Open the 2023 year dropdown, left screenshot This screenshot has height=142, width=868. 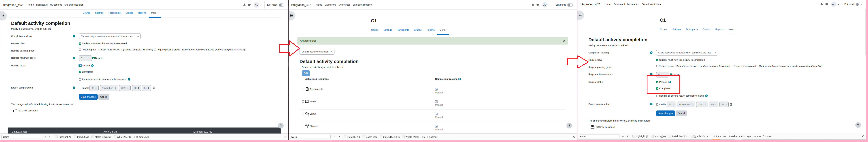[125, 88]
